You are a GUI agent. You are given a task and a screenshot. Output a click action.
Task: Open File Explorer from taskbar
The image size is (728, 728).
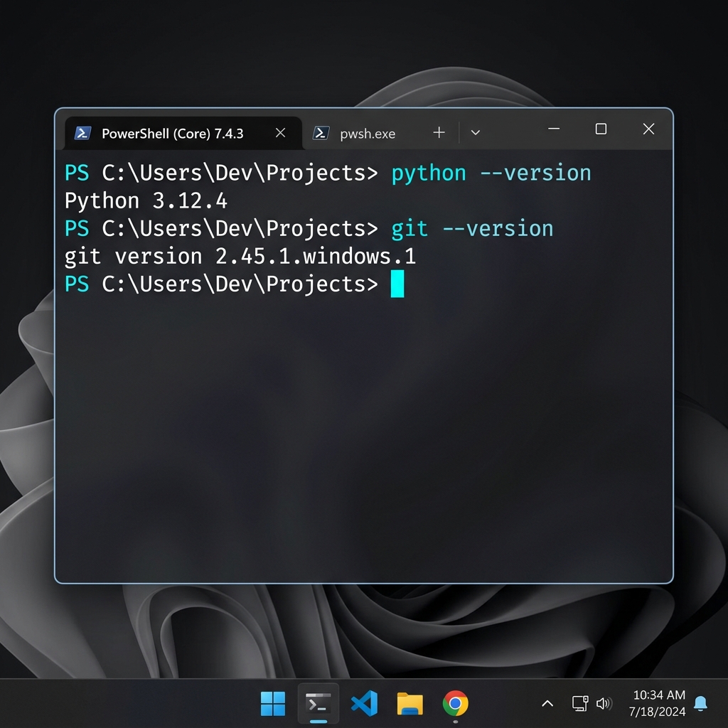(410, 704)
